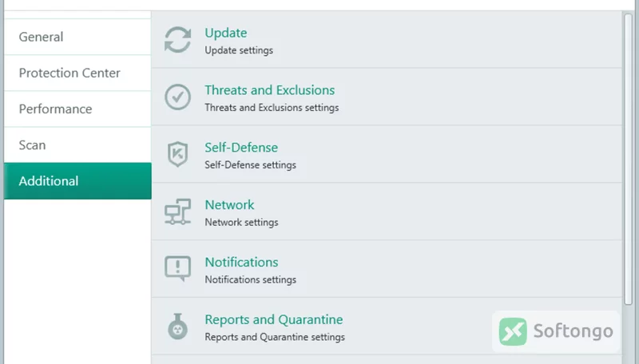Click 'Threats and Exclusions settings' description
Viewport: 639px width, 364px height.
coord(272,108)
